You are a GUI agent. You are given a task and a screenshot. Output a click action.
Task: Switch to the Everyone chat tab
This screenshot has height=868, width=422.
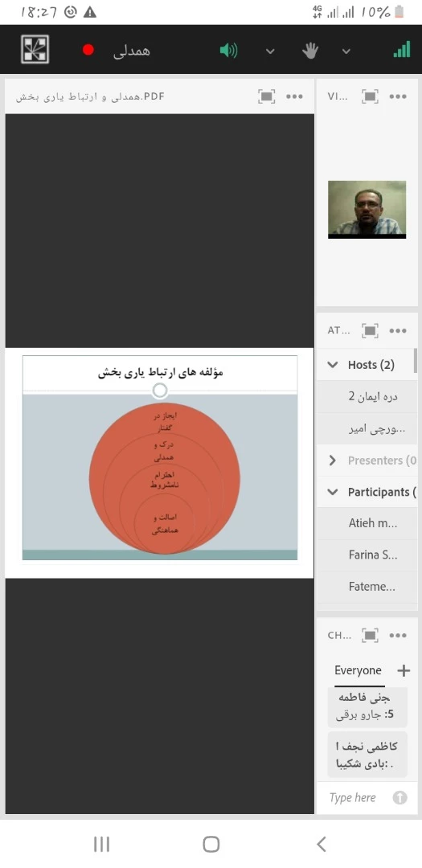coord(358,670)
